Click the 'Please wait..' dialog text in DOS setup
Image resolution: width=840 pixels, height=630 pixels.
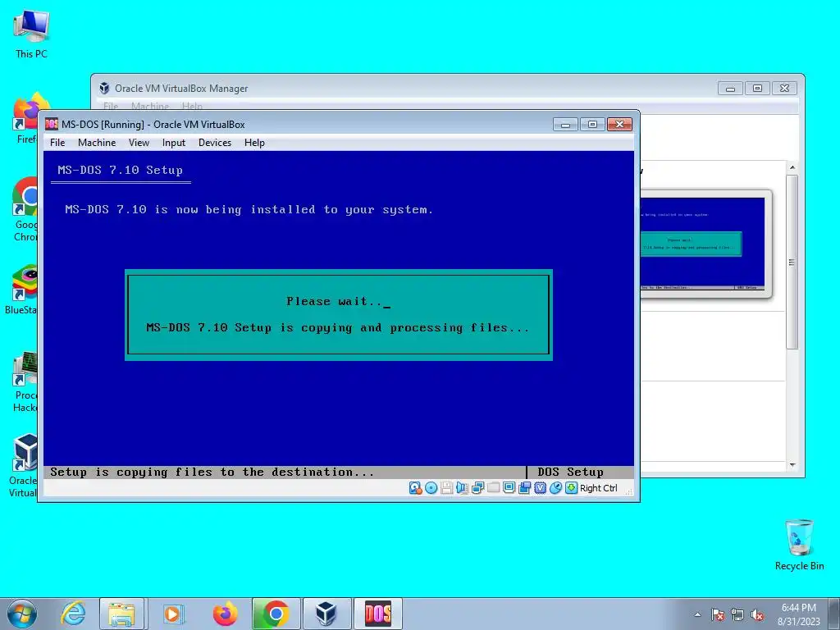(335, 302)
